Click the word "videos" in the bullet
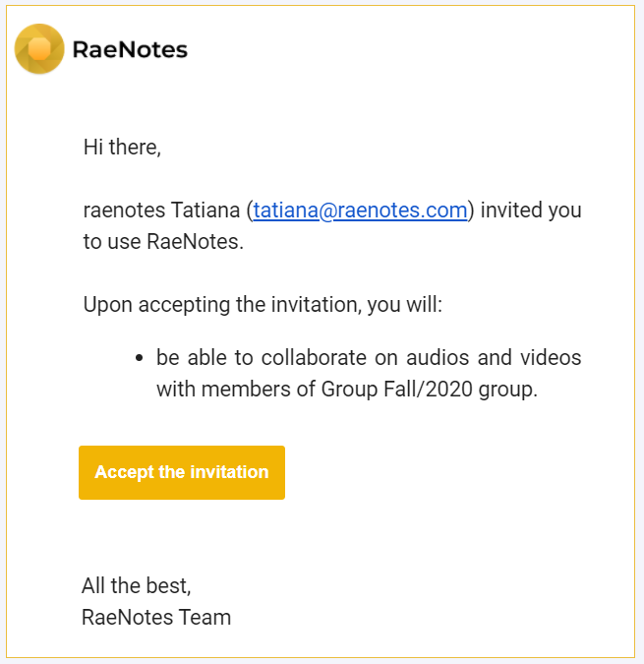 551,357
